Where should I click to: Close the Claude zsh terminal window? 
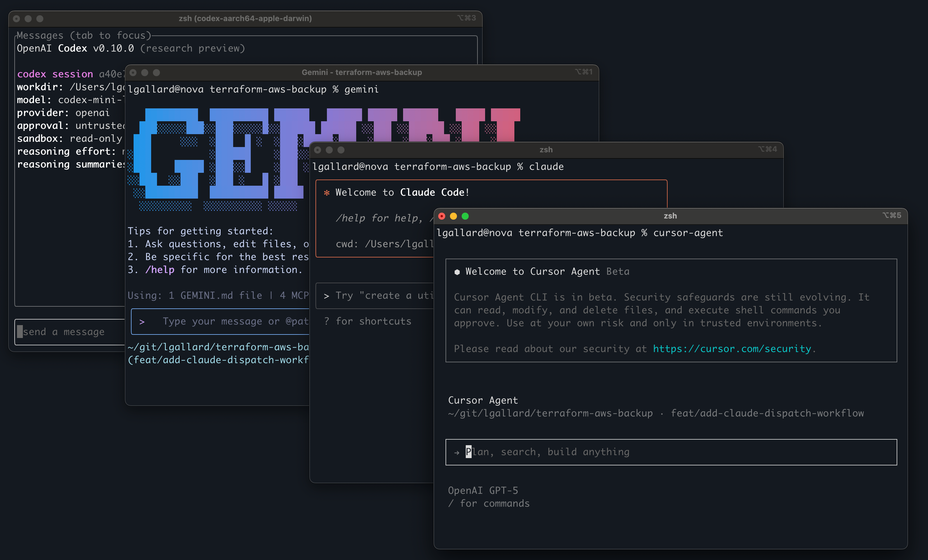pos(318,150)
